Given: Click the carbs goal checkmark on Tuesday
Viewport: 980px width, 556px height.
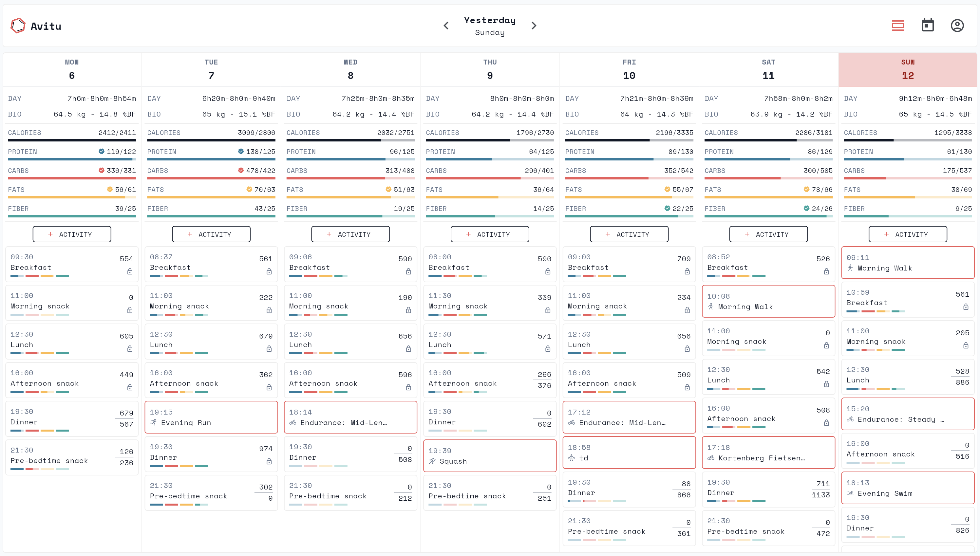Looking at the screenshot, I should tap(241, 170).
